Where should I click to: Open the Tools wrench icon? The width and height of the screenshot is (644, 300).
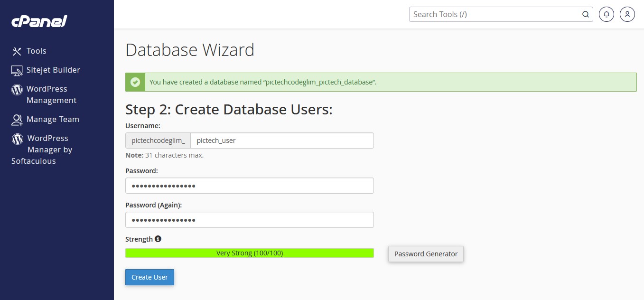(17, 51)
